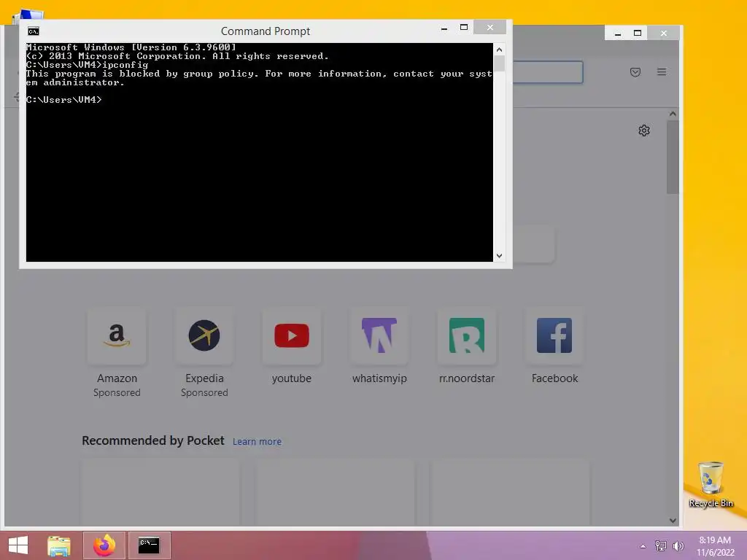Open the Expedia sponsored shortcut tile
The height and width of the screenshot is (560, 747).
click(204, 336)
